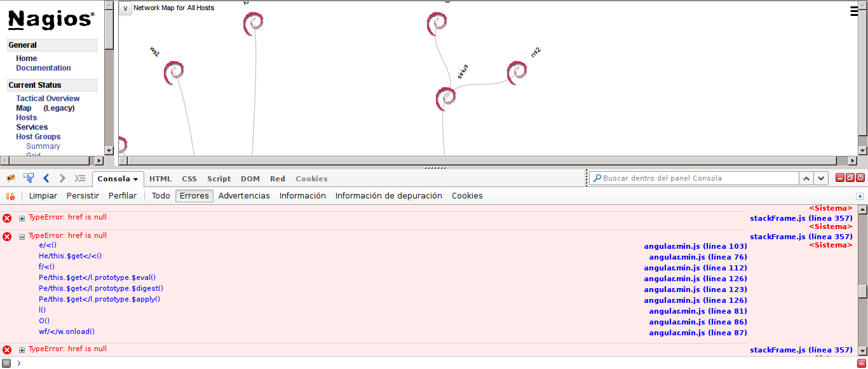Viewport: 868px width, 369px height.
Task: Open Tactical Overview in Nagios sidebar
Action: 48,99
